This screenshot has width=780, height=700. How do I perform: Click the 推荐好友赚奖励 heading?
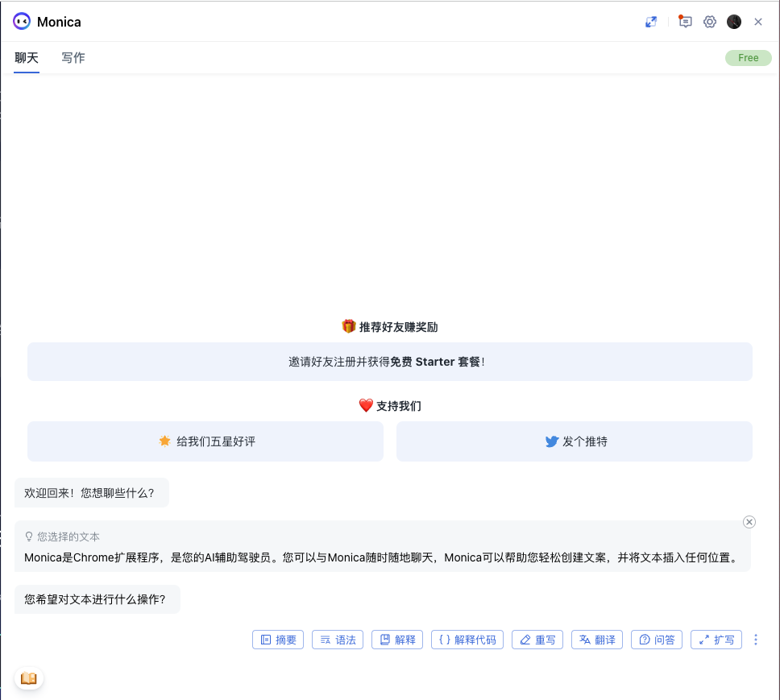pyautogui.click(x=389, y=326)
